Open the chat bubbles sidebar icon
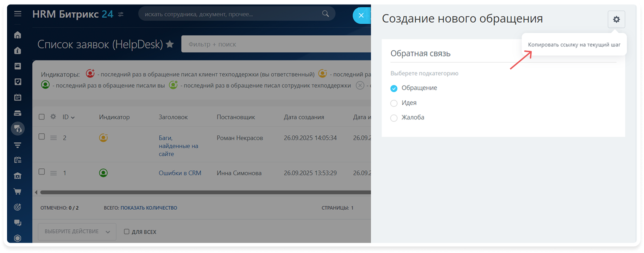Screen dimensions: 644x253 point(18,223)
